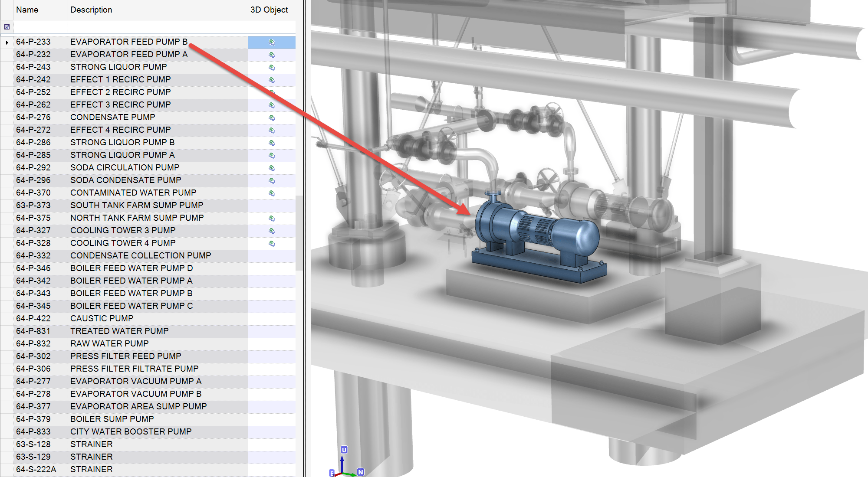Screen dimensions: 868x477
Task: Click the filter row editor icon
Action: 7,27
